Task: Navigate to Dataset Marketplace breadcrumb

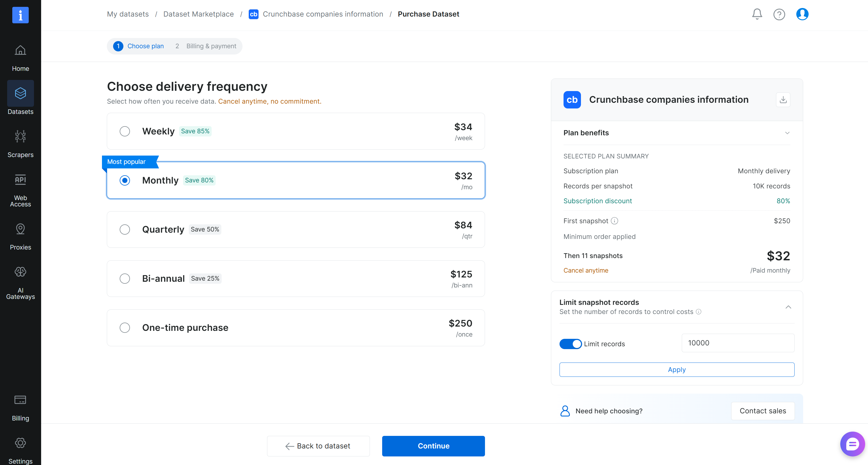Action: pos(199,14)
